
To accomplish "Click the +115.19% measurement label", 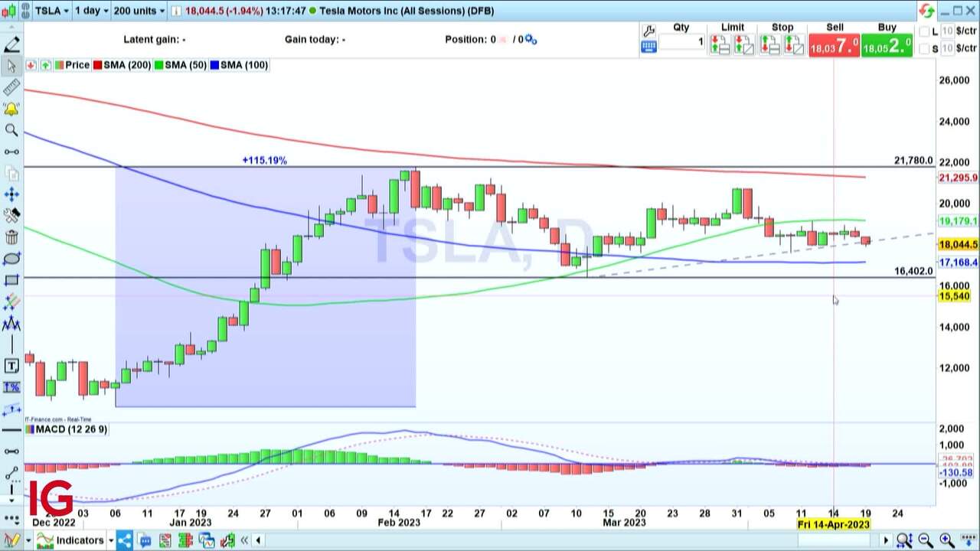I will (x=264, y=161).
